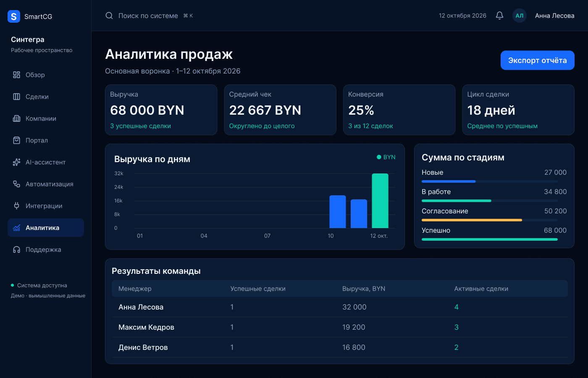Click the Интеграции plug icon
Image resolution: width=588 pixels, height=378 pixels.
[16, 206]
